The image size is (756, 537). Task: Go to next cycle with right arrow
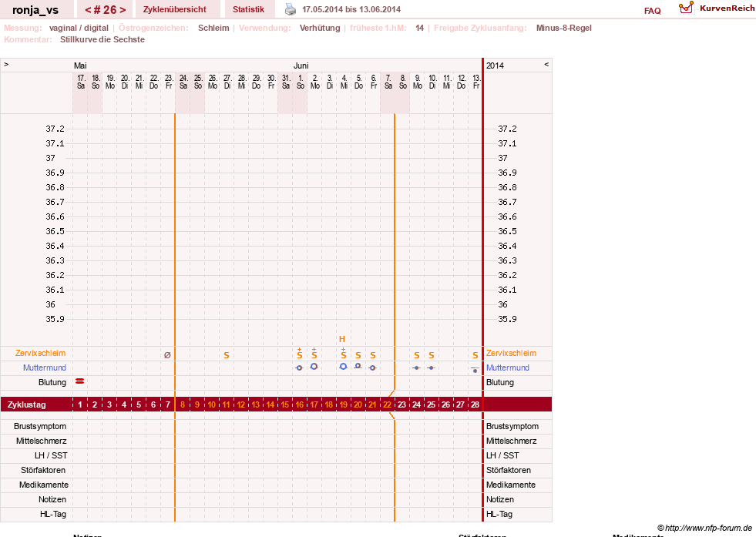click(x=123, y=10)
